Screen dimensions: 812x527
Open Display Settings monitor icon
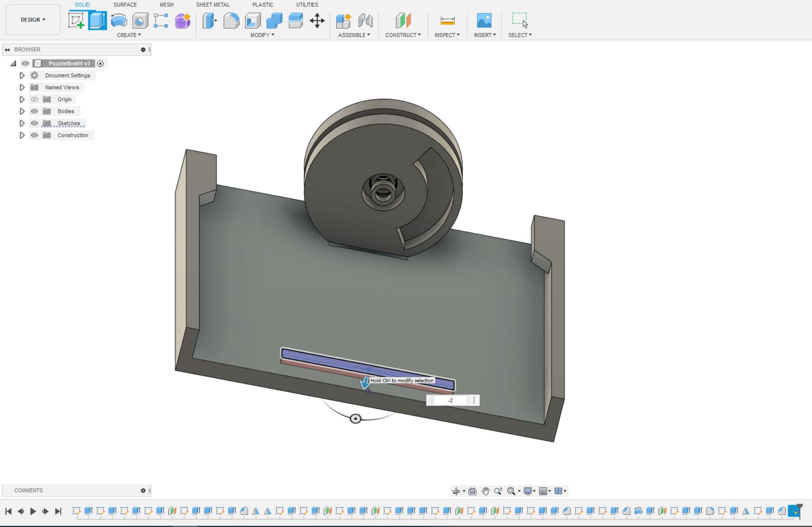(528, 491)
